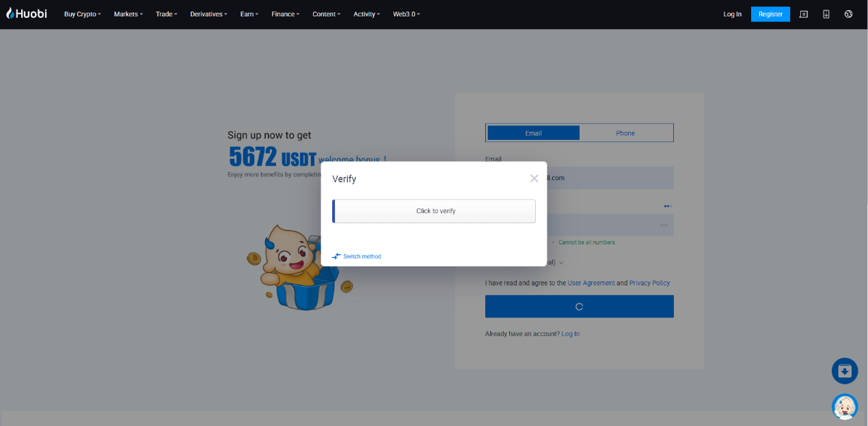Click the mobile app download icon
This screenshot has height=426, width=868.
[826, 14]
